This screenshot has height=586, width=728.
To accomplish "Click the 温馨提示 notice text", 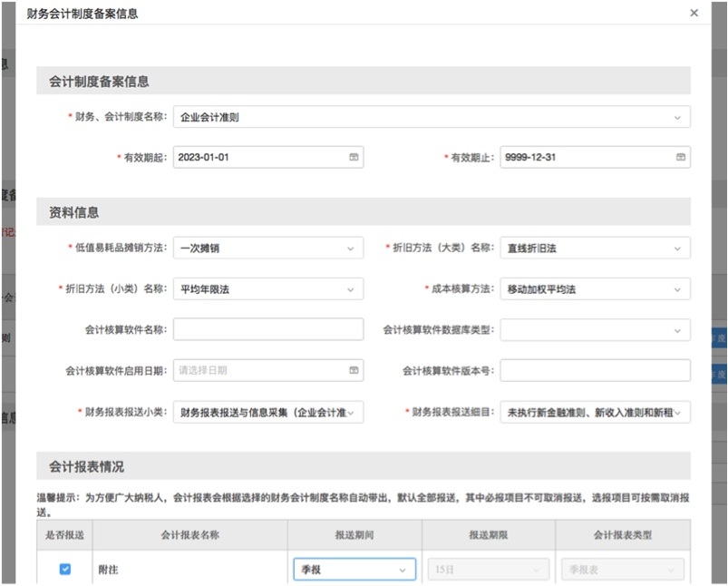I will (363, 504).
